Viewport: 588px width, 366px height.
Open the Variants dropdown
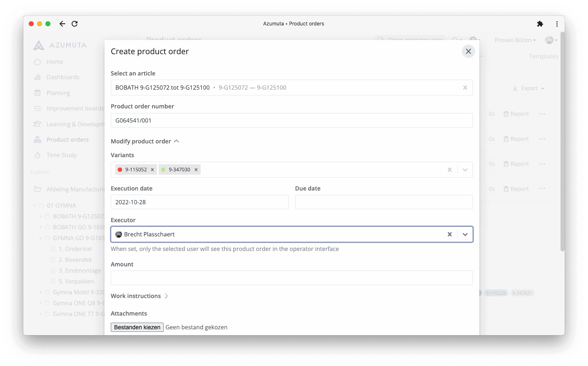(465, 170)
